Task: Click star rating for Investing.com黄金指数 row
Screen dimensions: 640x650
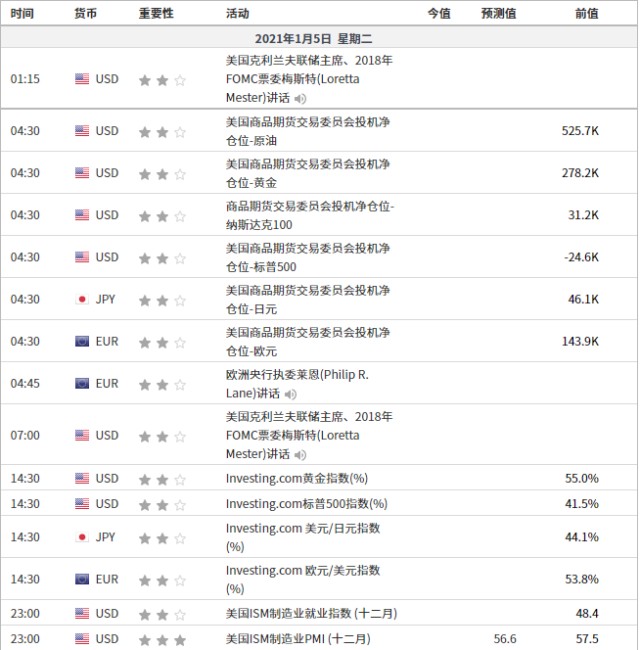Action: [x=162, y=480]
